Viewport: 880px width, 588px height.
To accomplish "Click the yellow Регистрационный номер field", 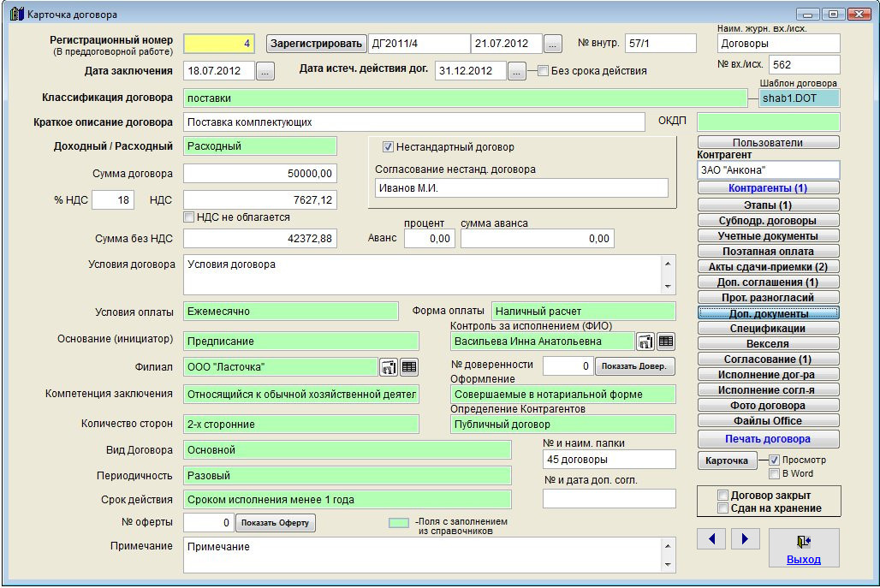I will click(x=218, y=44).
